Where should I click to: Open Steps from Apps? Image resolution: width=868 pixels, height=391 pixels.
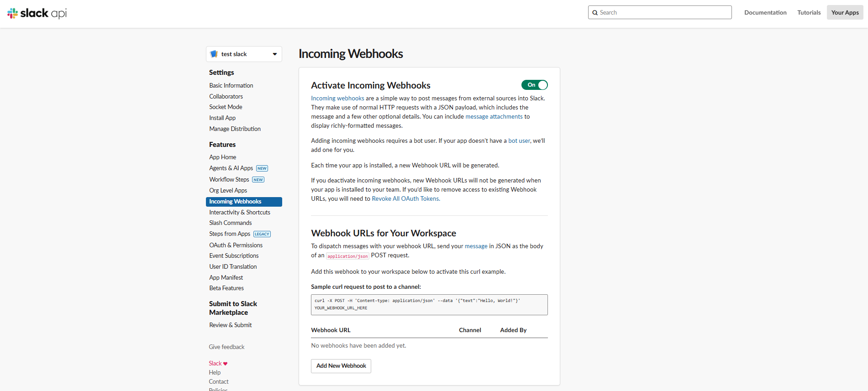(230, 234)
